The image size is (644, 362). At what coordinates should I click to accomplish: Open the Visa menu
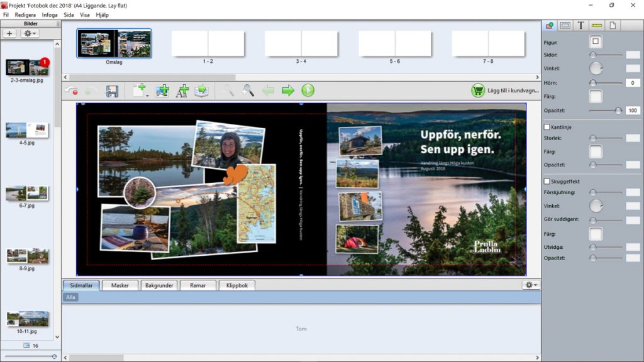click(x=85, y=15)
